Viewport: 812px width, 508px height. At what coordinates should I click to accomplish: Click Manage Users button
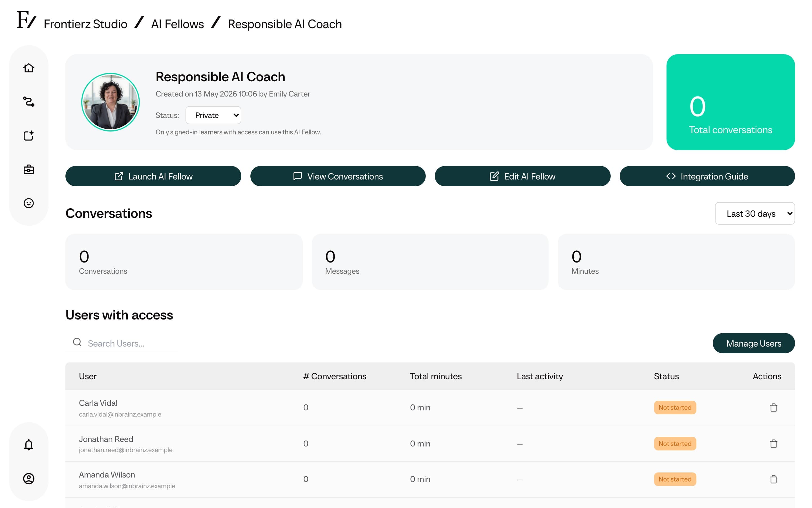[x=754, y=343]
